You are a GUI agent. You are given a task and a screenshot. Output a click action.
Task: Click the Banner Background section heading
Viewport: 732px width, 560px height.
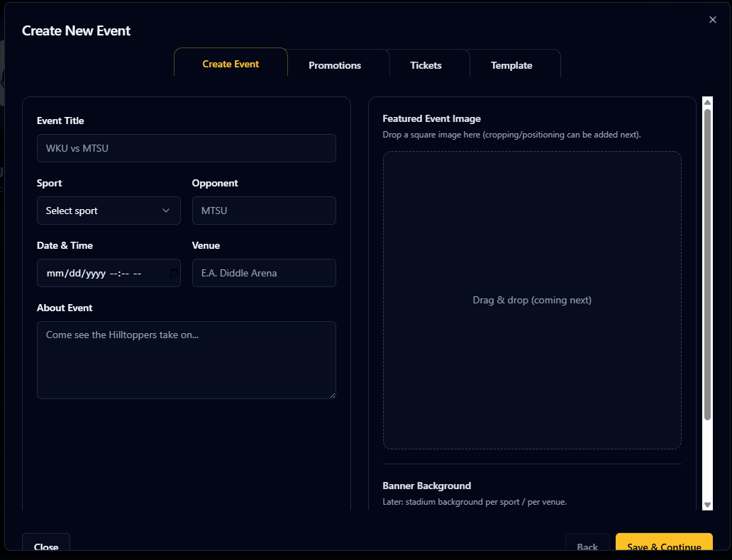[x=426, y=486]
